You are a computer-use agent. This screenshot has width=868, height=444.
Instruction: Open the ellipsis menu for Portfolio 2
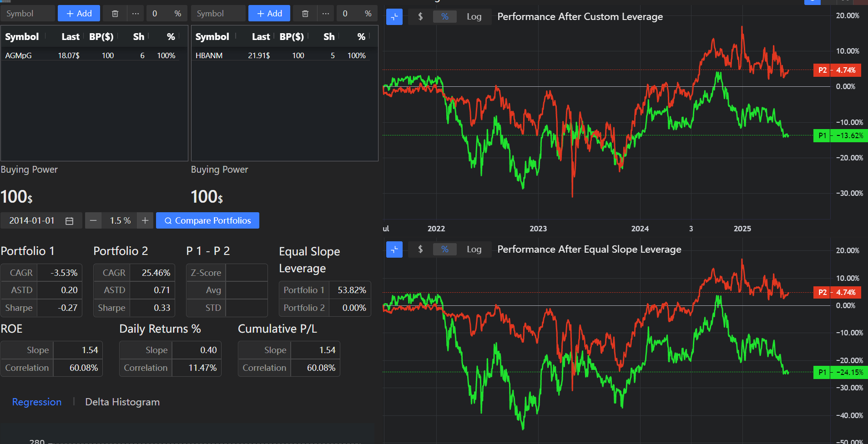click(x=326, y=13)
